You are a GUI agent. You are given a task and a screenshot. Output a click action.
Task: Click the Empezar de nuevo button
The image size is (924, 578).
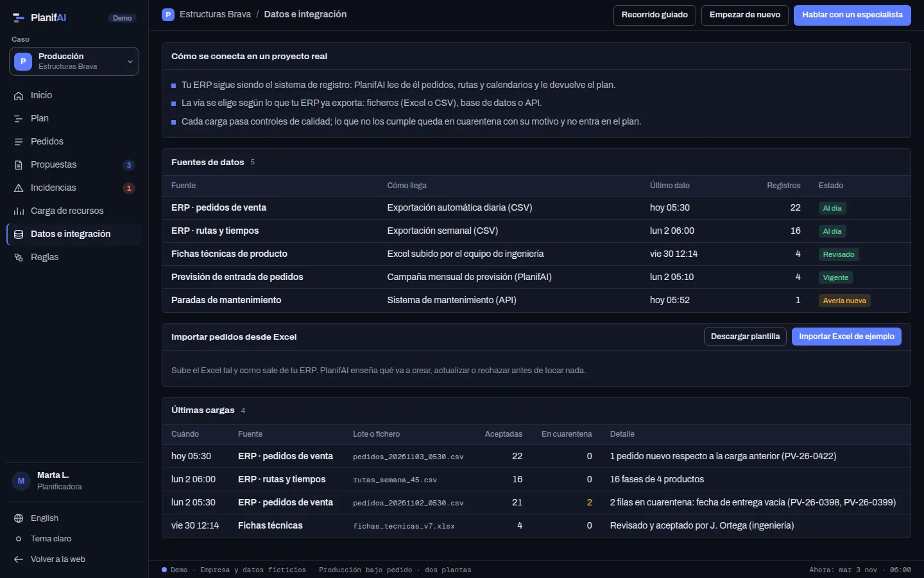click(745, 15)
